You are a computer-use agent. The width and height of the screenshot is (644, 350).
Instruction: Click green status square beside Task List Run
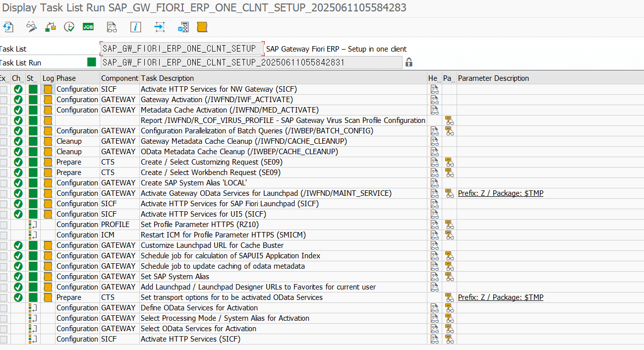coord(92,62)
